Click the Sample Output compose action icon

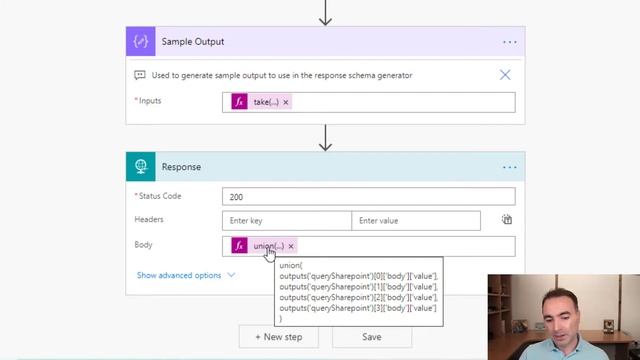[x=140, y=41]
